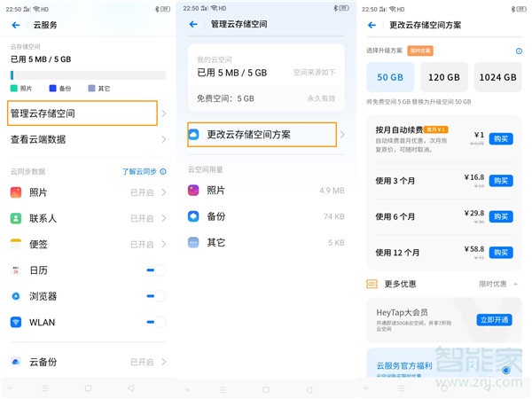Open 云备份 已开启 chevron
The image size is (532, 399).
click(x=164, y=362)
